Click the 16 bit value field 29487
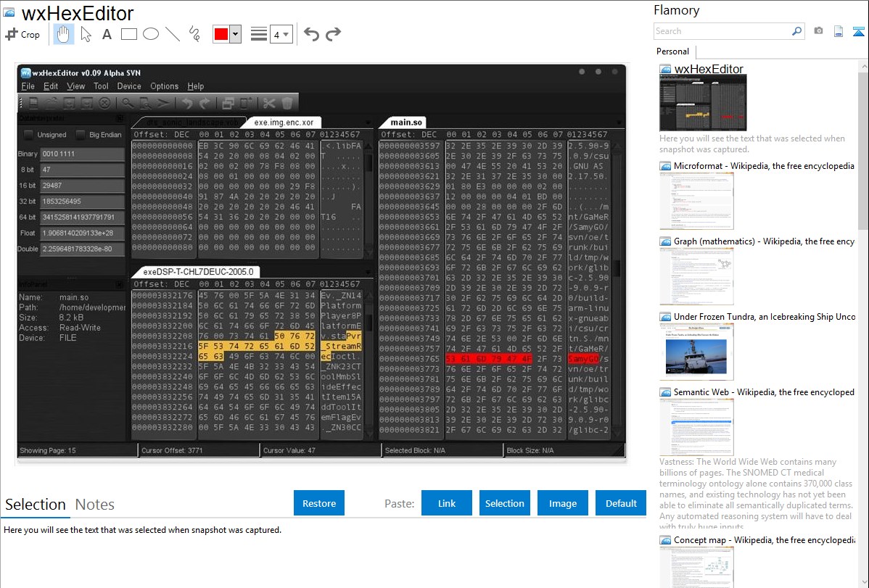Viewport: 869px width, 588px height. tap(82, 185)
